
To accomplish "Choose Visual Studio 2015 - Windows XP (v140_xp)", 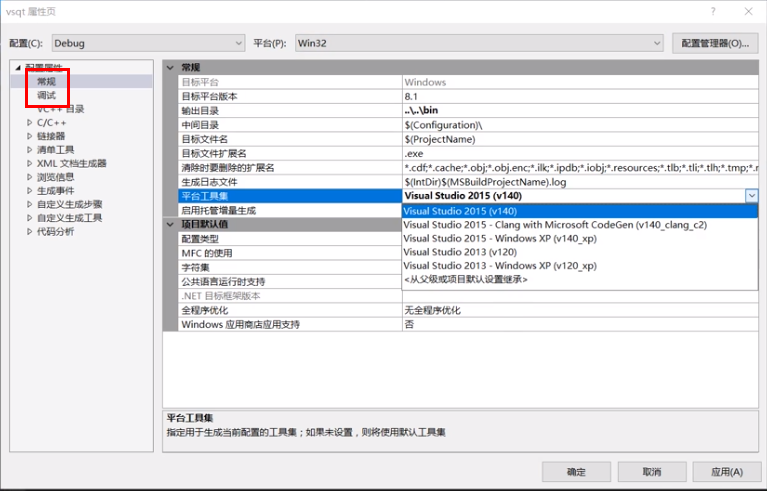I will (x=499, y=239).
